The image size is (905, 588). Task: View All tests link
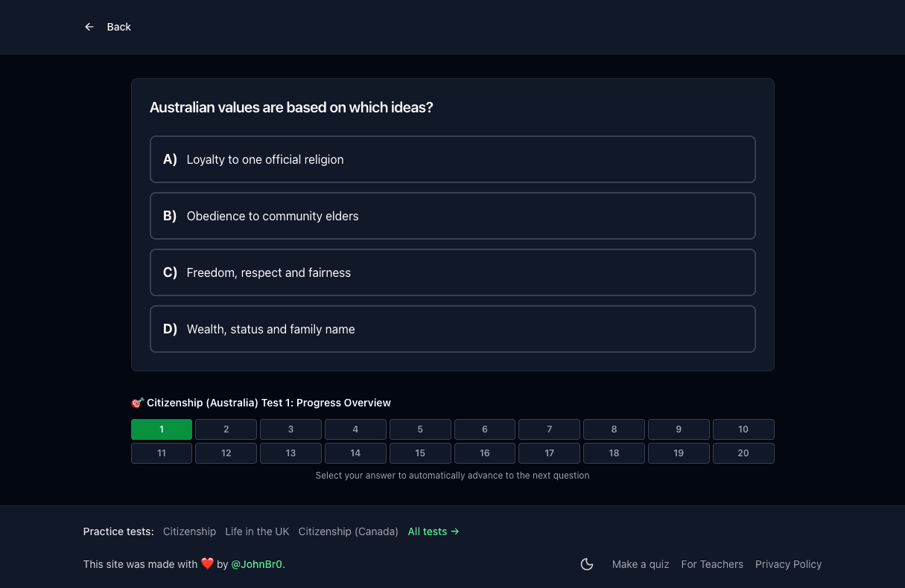[434, 531]
